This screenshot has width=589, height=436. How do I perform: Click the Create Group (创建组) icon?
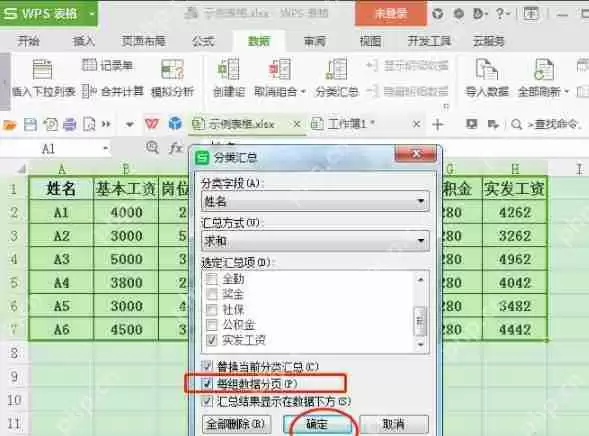tap(229, 69)
